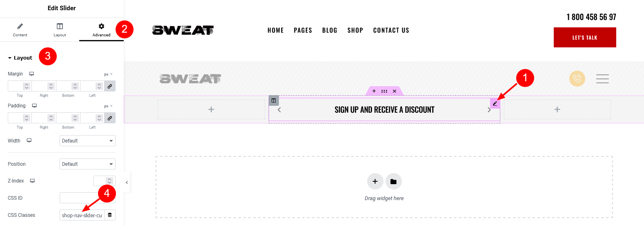Click the LET'S TALK button
Viewport: 644px width, 225px height.
tap(585, 38)
